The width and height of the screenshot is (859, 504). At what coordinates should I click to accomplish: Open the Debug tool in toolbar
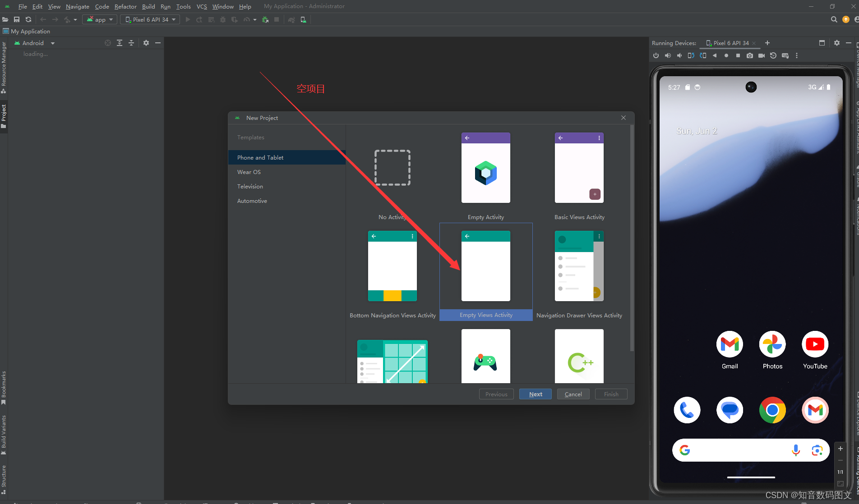(222, 19)
